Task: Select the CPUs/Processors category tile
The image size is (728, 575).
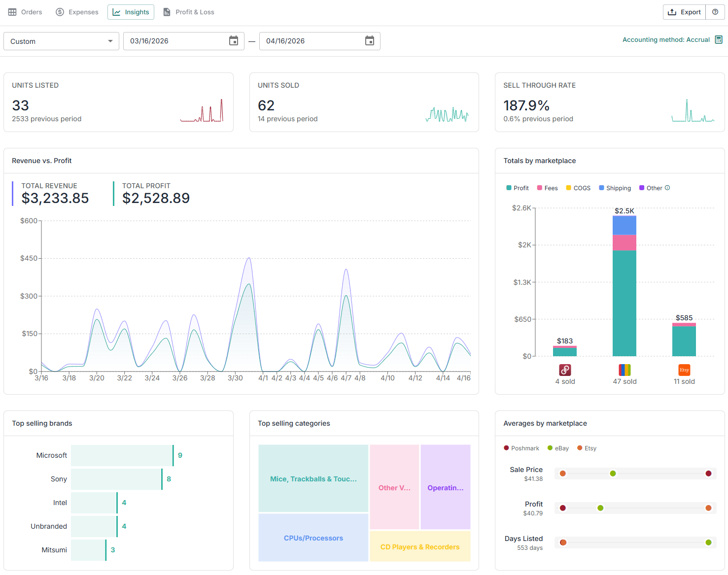Action: click(313, 538)
